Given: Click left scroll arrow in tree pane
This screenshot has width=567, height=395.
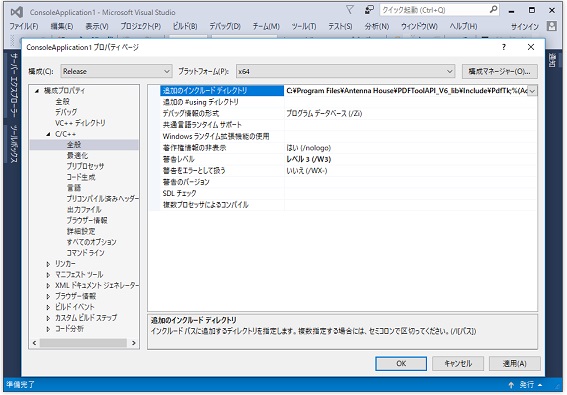Looking at the screenshot, I should (x=34, y=343).
